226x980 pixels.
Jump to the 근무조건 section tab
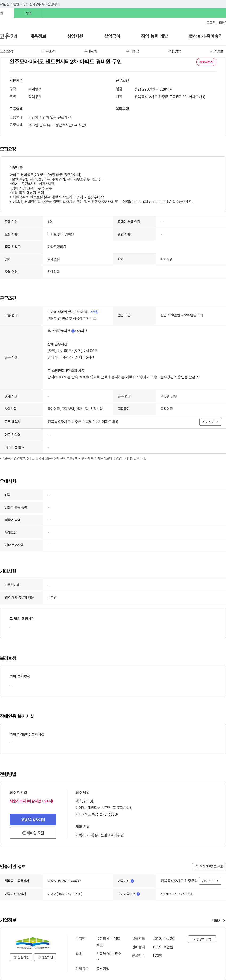pyautogui.click(x=49, y=51)
